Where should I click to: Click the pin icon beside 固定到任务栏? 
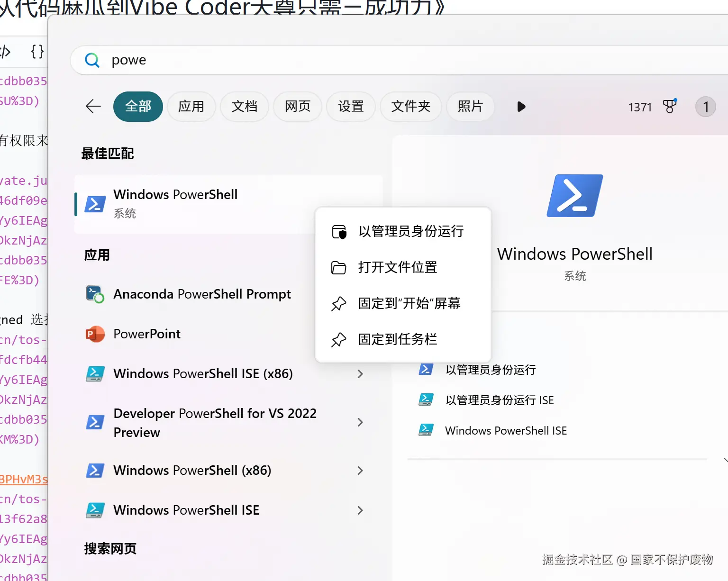pos(338,340)
